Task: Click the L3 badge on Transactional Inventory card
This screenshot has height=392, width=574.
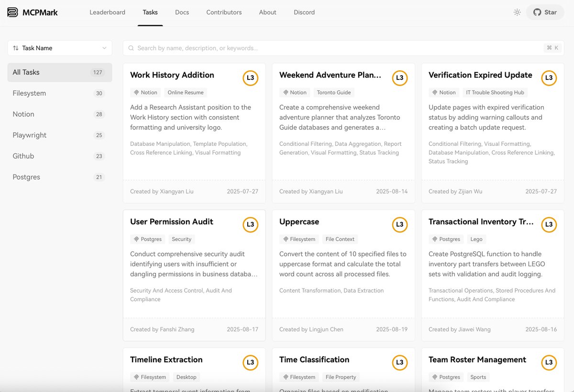Action: (549, 225)
